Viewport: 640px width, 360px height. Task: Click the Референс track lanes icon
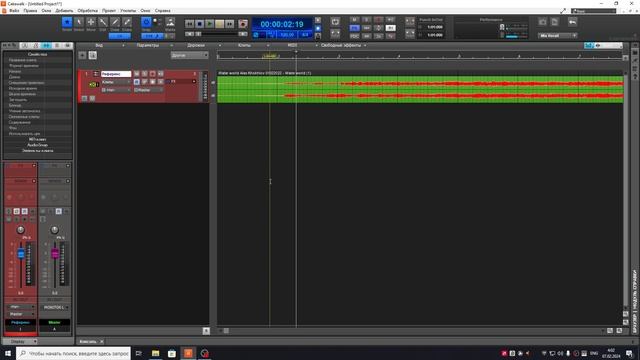[x=96, y=74]
